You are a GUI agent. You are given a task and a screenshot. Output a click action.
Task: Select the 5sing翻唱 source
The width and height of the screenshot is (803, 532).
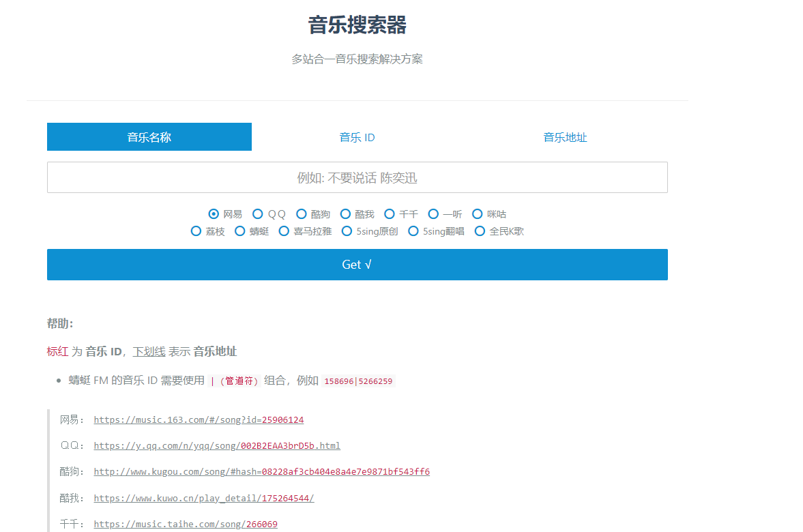pos(413,231)
